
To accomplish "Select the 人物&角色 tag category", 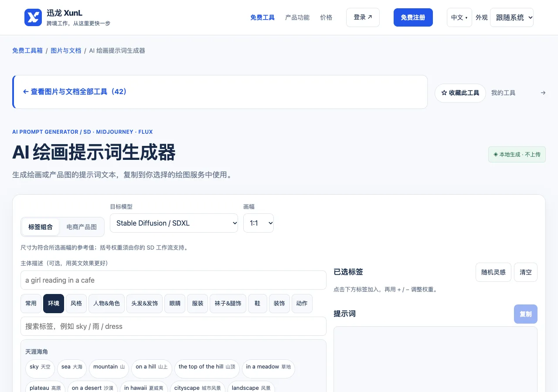I will click(x=107, y=304).
